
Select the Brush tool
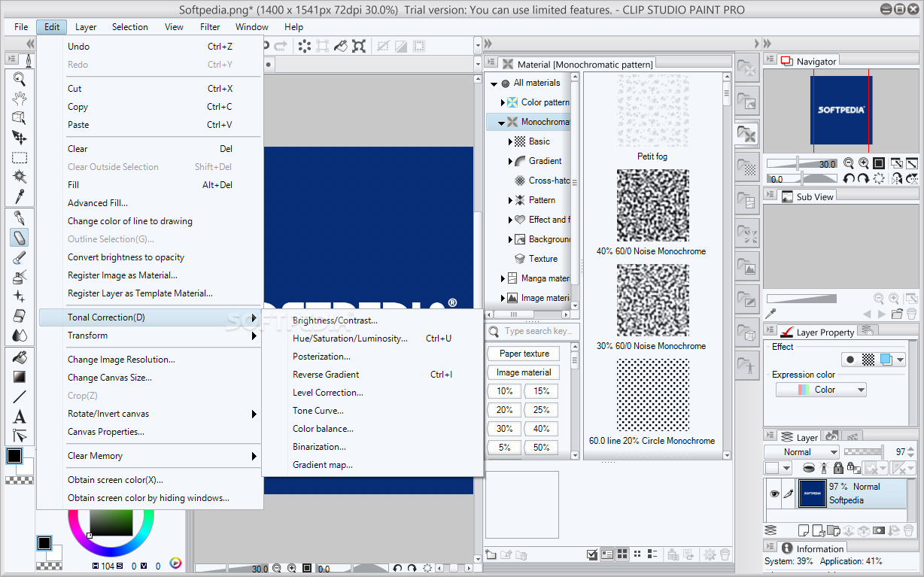pos(20,257)
